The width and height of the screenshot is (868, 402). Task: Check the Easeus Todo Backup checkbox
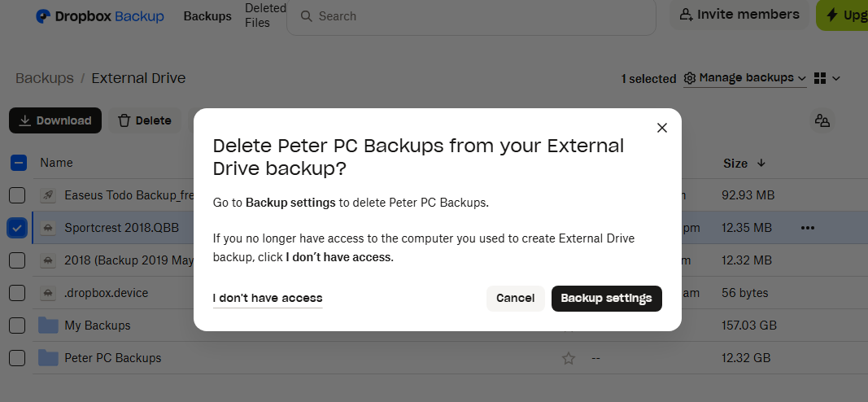[x=17, y=195]
